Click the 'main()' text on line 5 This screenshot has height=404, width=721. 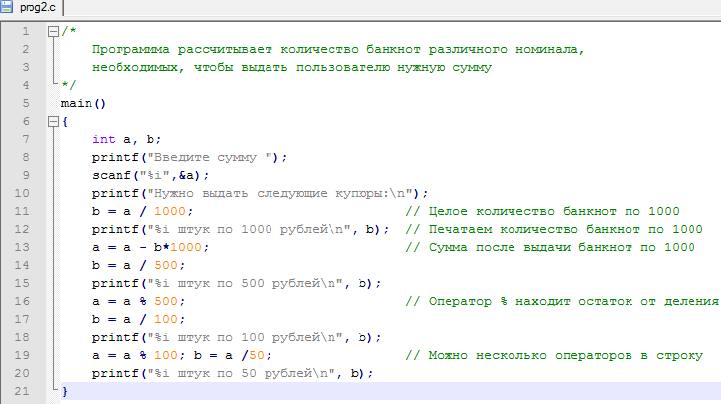(x=83, y=103)
